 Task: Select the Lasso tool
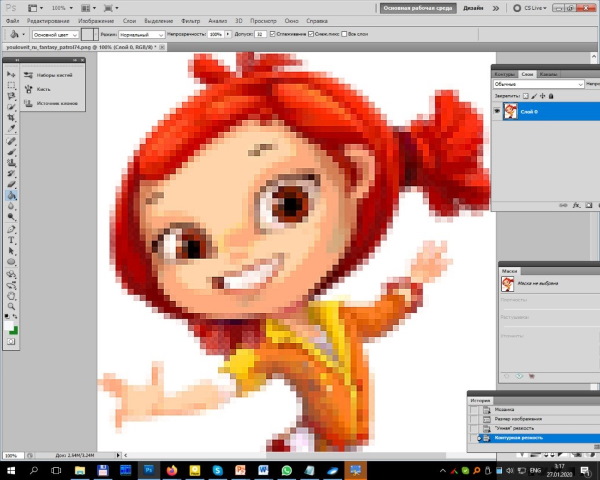click(11, 96)
